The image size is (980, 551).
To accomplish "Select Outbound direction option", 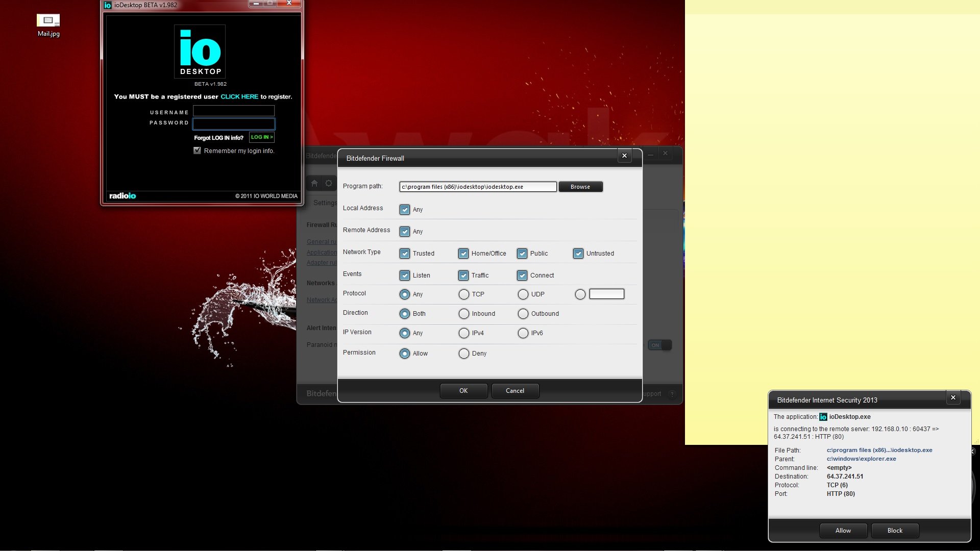I will point(523,314).
